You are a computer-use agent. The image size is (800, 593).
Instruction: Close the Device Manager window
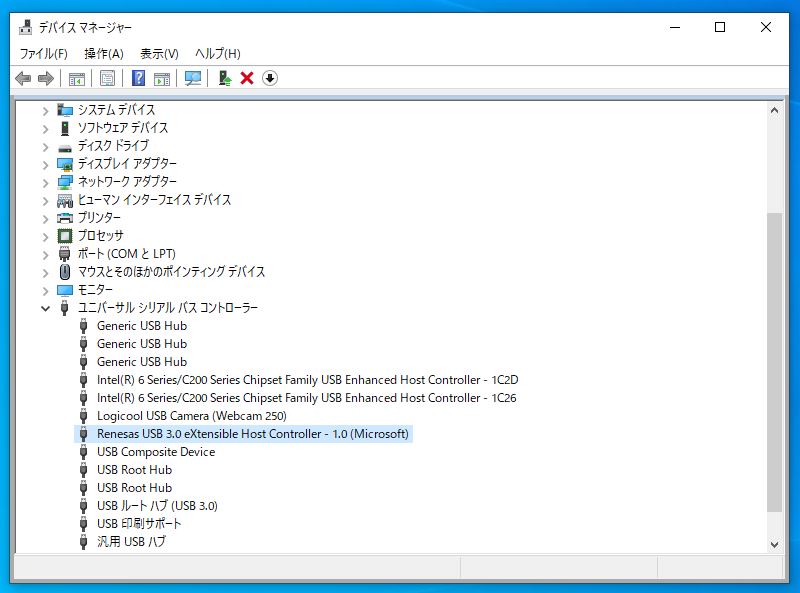[766, 27]
